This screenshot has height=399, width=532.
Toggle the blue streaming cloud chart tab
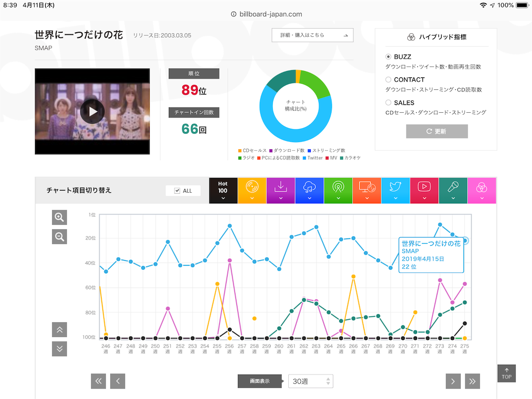point(310,191)
